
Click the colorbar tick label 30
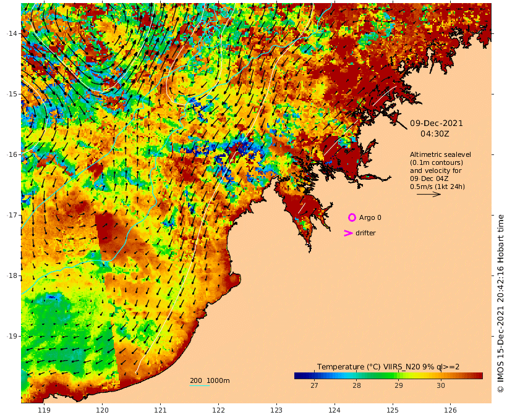[440, 385]
